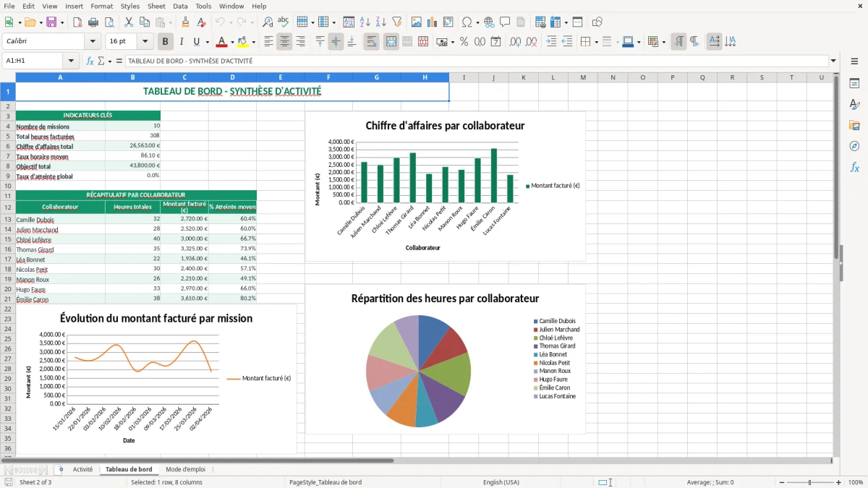This screenshot has width=868, height=488.
Task: Sort descending with the Z-A arrow icon
Action: [x=381, y=22]
